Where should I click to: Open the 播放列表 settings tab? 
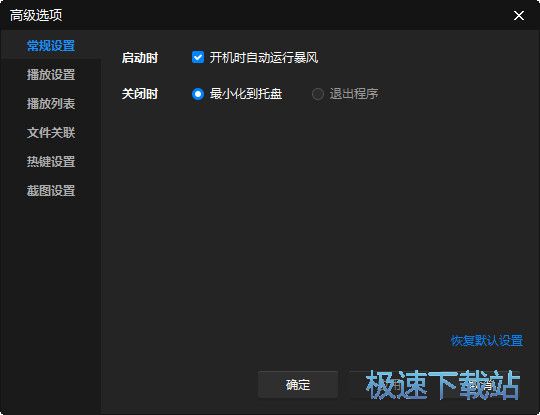point(51,103)
